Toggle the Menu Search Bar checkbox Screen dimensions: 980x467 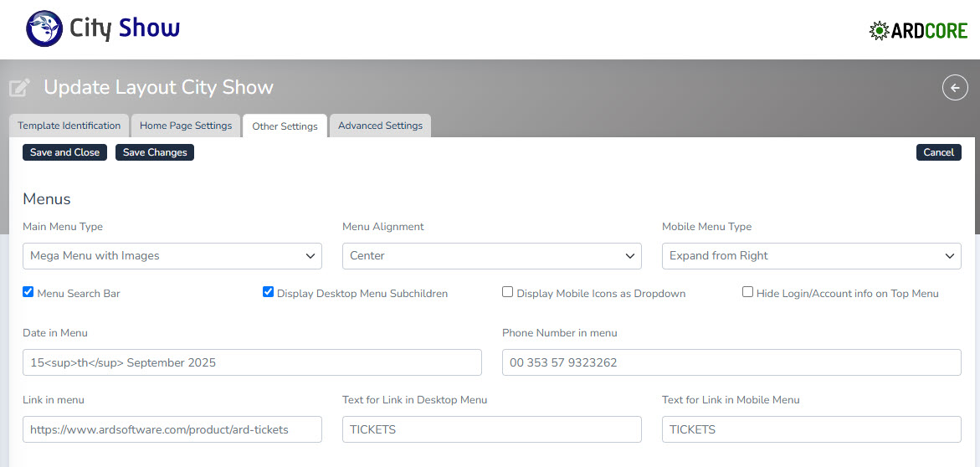(x=28, y=292)
